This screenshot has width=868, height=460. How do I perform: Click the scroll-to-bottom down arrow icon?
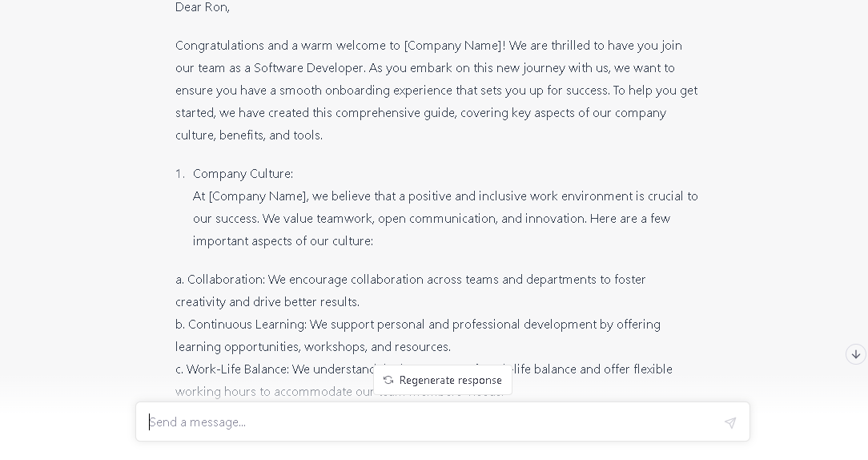tap(856, 354)
